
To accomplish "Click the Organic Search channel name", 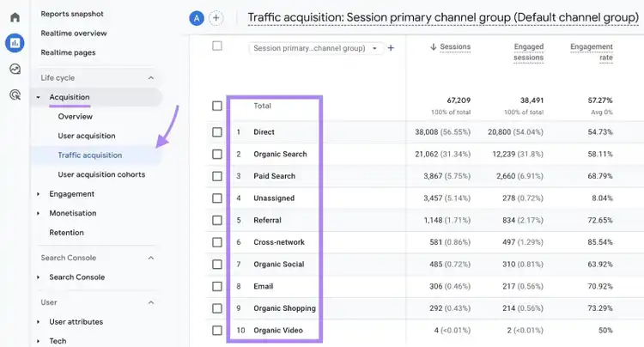I will tap(280, 154).
